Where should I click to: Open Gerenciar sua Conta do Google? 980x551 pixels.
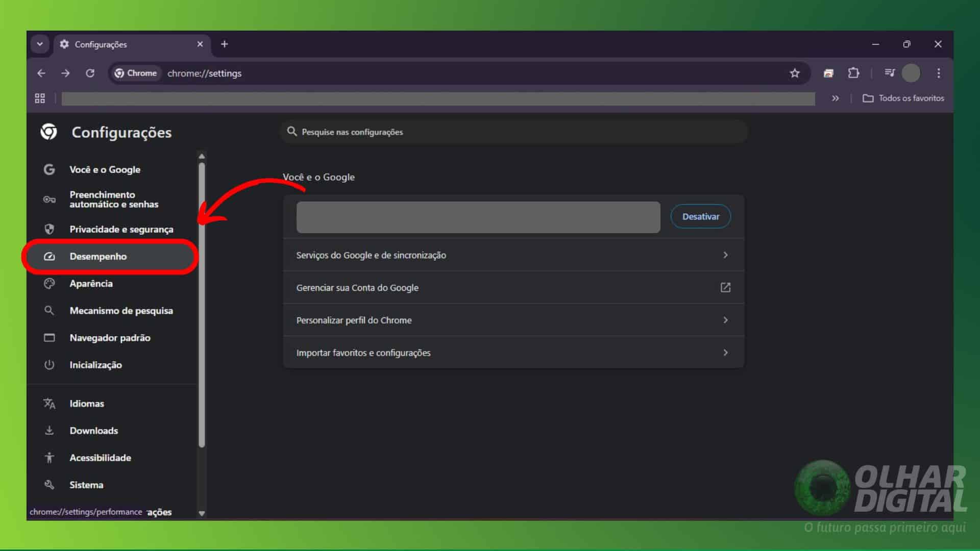coord(513,288)
